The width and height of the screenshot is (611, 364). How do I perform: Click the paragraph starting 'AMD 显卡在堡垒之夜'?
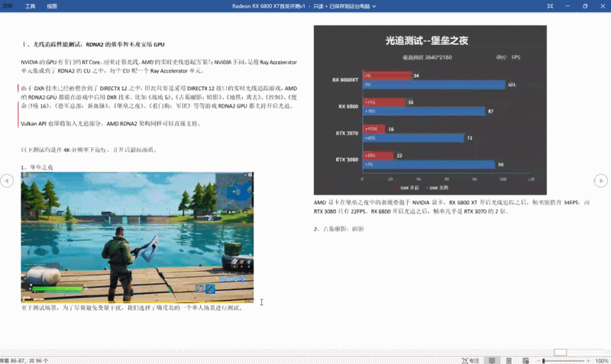click(x=451, y=207)
